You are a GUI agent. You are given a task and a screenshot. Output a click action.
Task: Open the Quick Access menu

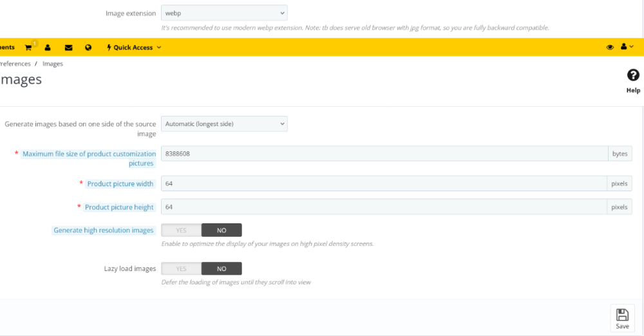pos(134,47)
